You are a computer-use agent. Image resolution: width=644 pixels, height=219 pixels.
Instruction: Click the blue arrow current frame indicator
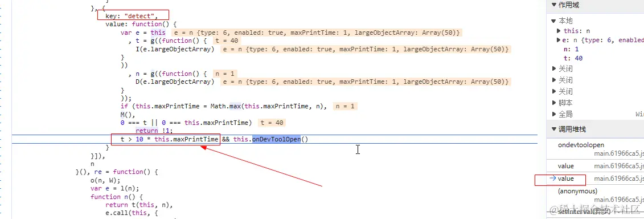tap(553, 179)
